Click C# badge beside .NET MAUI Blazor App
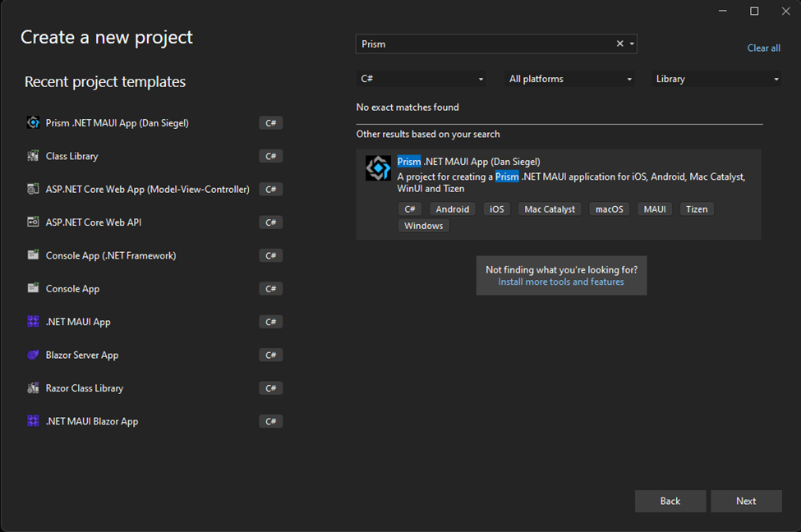801x532 pixels. 271,421
